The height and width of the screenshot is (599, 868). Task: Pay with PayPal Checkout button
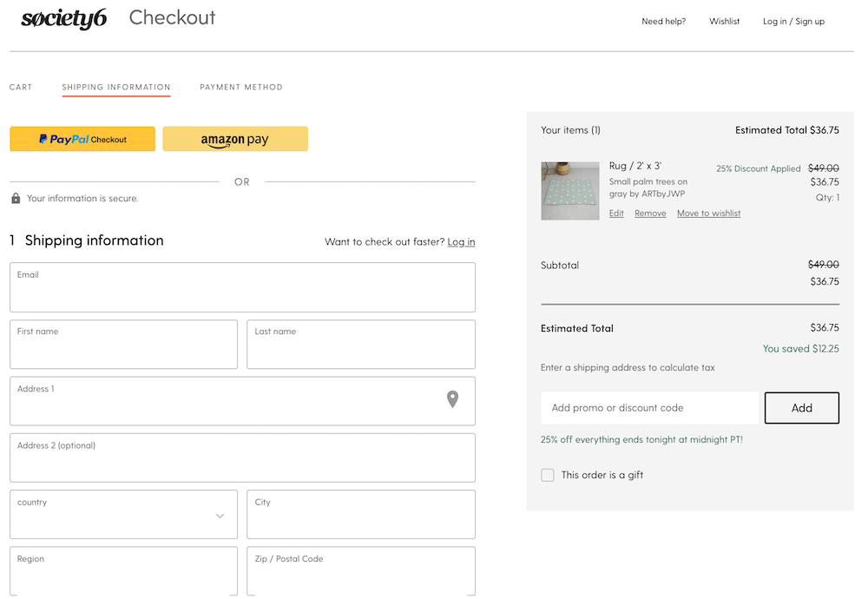tap(82, 139)
